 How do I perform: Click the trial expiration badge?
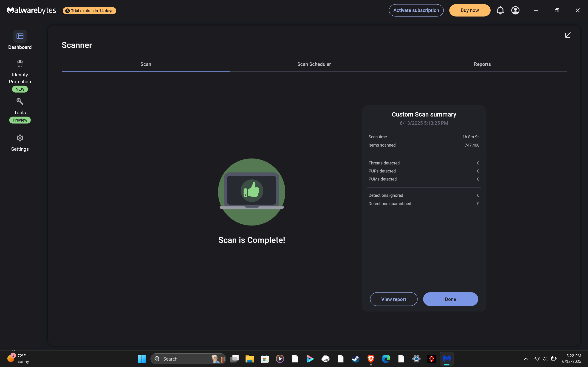tap(89, 11)
